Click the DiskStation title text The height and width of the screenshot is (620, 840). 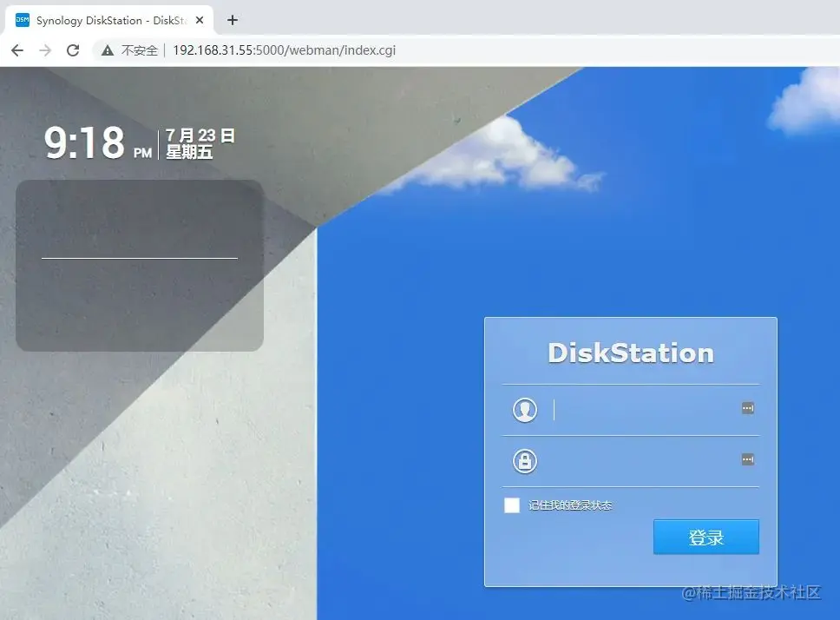point(631,353)
